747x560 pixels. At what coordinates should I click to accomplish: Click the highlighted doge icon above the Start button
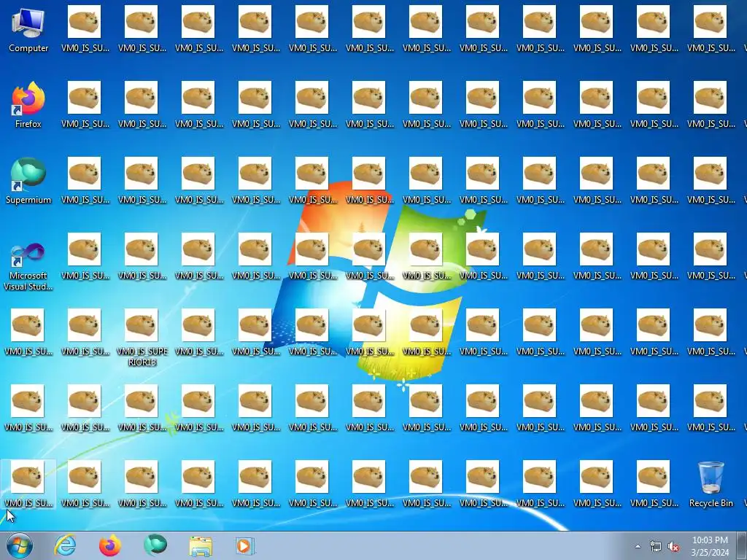coord(28,484)
